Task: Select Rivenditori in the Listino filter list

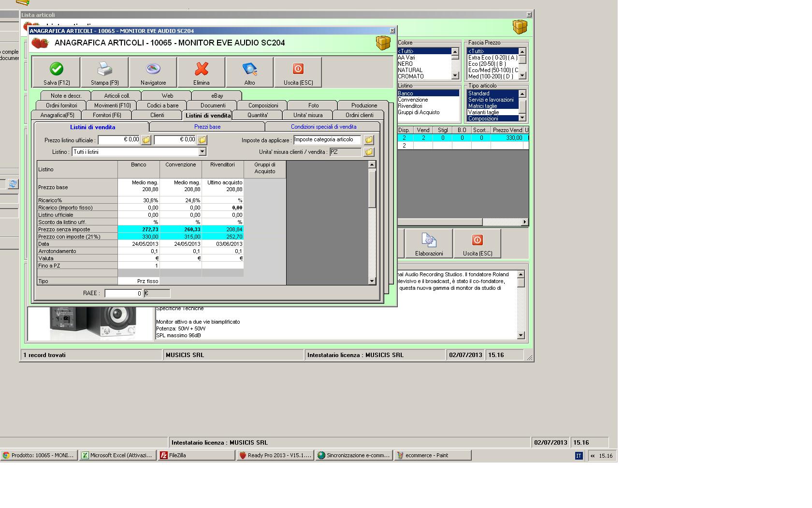Action: (428, 106)
